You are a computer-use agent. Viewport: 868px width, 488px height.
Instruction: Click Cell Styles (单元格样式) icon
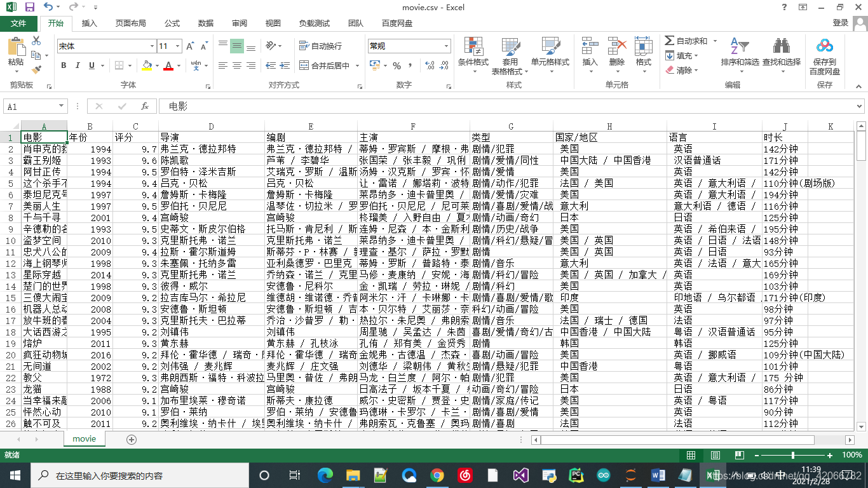pyautogui.click(x=550, y=46)
